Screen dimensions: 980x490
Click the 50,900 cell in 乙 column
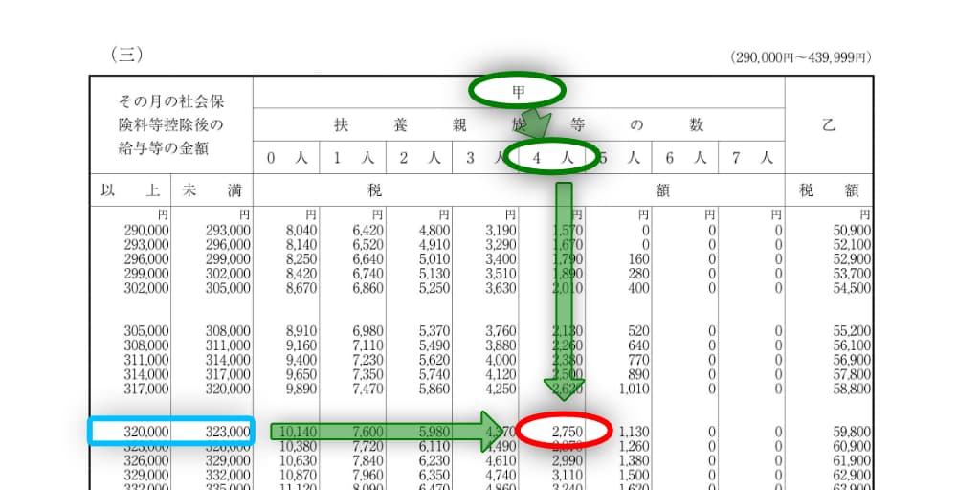click(x=852, y=230)
